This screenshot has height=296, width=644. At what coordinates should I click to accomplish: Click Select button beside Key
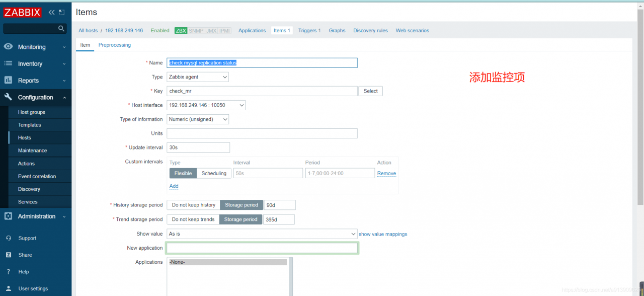pyautogui.click(x=371, y=91)
